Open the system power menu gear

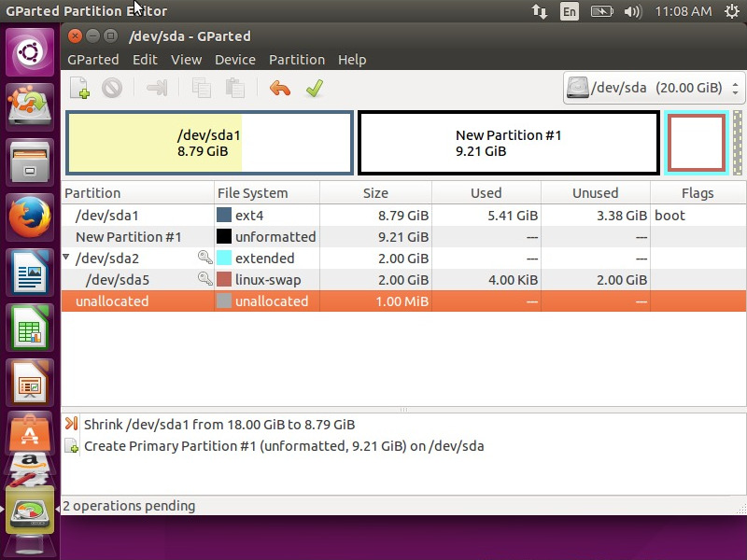[732, 11]
